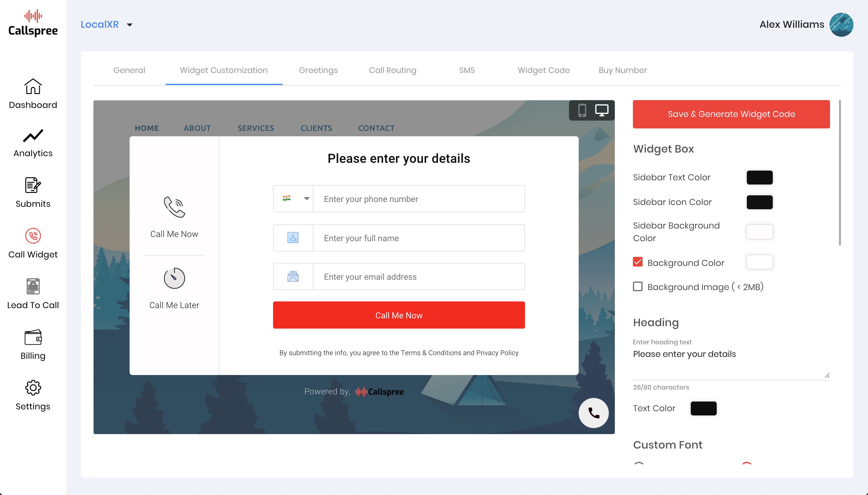Click Save & Generate Widget Code
This screenshot has width=868, height=495.
[731, 114]
